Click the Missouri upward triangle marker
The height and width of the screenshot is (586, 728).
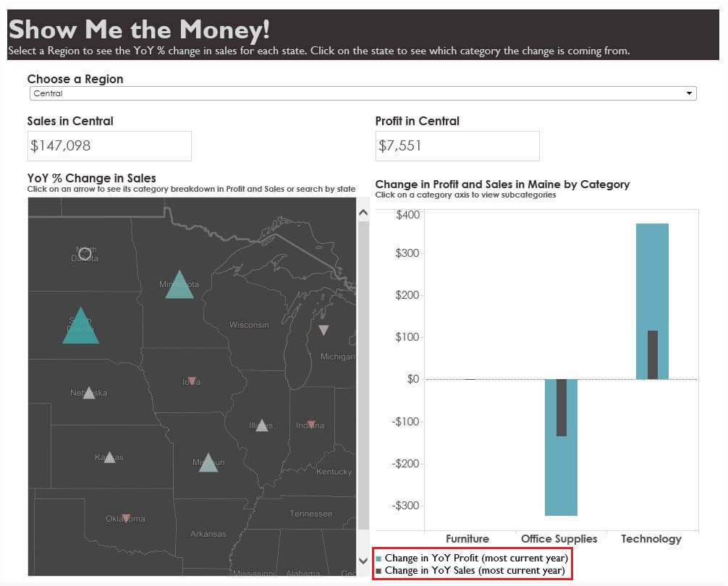coord(208,463)
